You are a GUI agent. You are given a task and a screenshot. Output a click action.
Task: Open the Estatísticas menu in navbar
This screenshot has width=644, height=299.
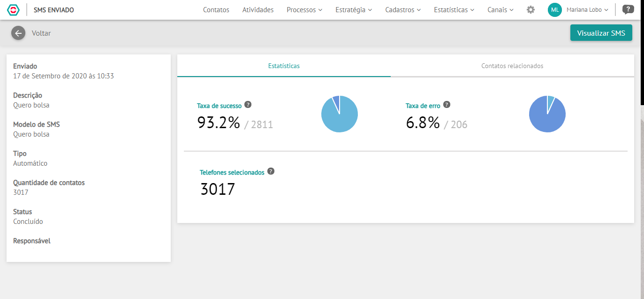click(454, 10)
